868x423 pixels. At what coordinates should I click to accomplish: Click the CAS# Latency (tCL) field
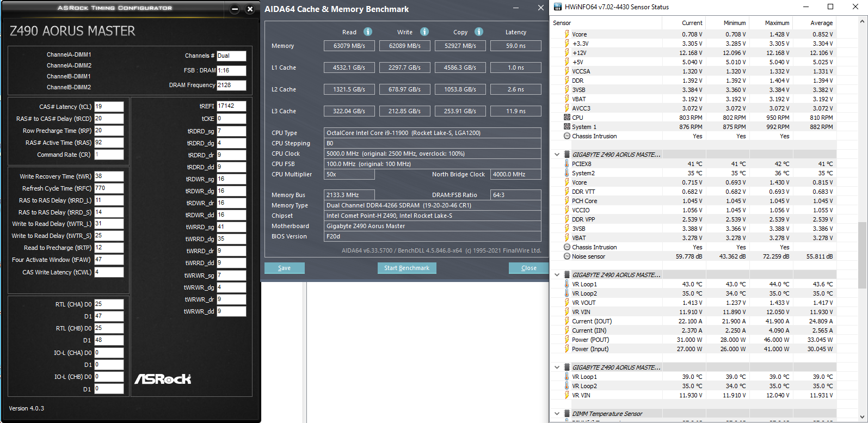coord(109,107)
